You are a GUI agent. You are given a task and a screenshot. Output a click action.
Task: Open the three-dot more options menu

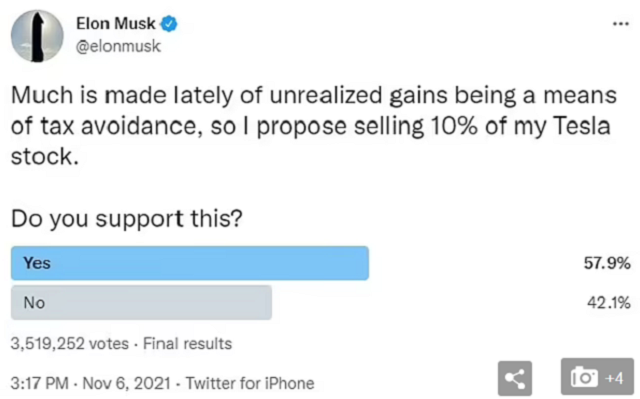(x=621, y=24)
